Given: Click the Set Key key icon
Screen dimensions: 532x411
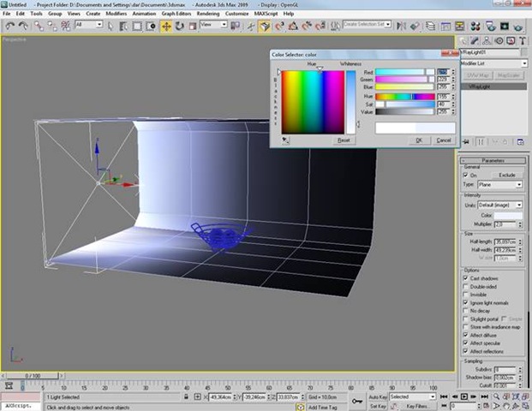Looking at the screenshot, I should coord(357,401).
